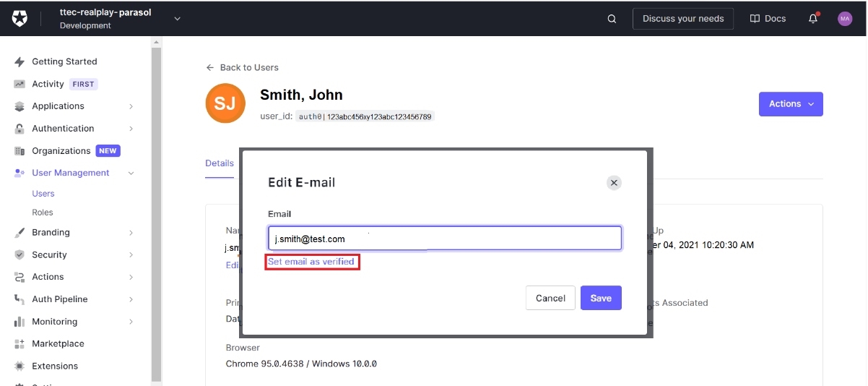Viewport: 868px width, 386px height.
Task: Click the Marketplace icon in sidebar
Action: click(x=19, y=344)
